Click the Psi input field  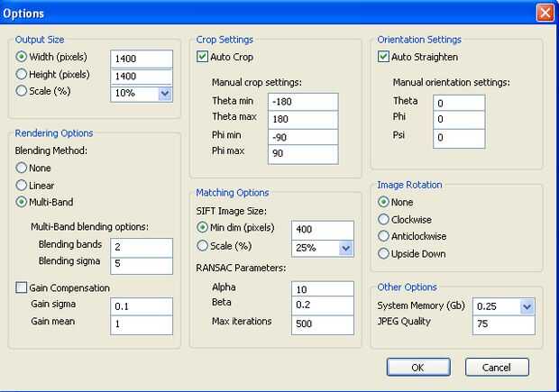pyautogui.click(x=459, y=138)
